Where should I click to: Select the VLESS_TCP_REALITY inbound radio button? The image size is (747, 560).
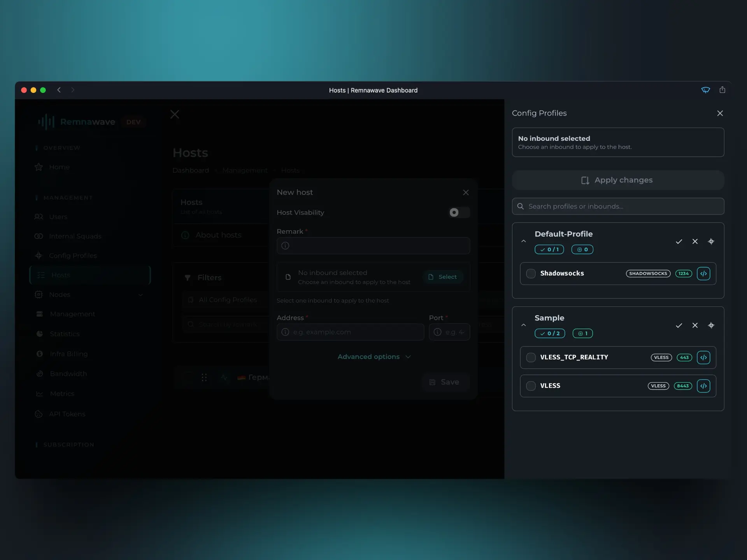tap(531, 357)
